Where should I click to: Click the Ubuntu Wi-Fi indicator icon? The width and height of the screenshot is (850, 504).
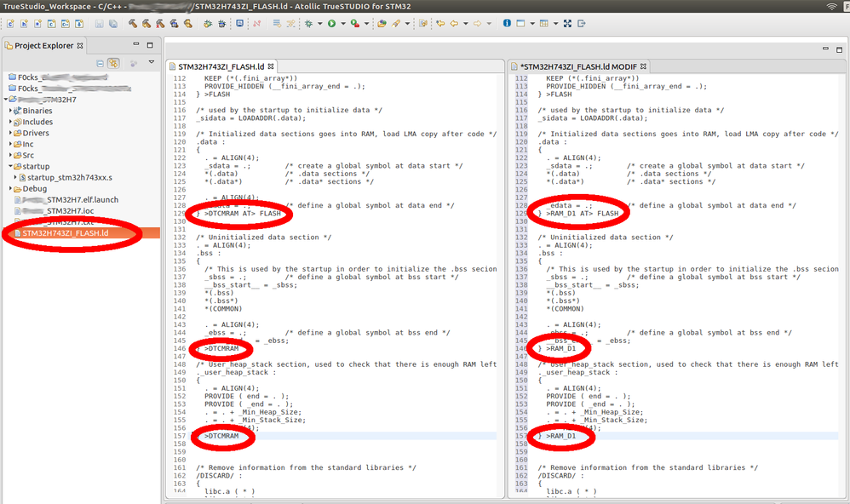(831, 7)
